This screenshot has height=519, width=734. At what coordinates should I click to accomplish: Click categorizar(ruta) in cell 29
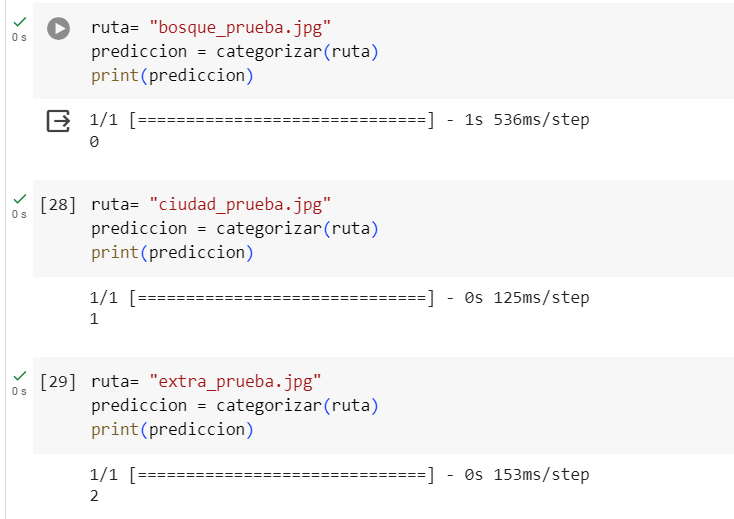[297, 406]
